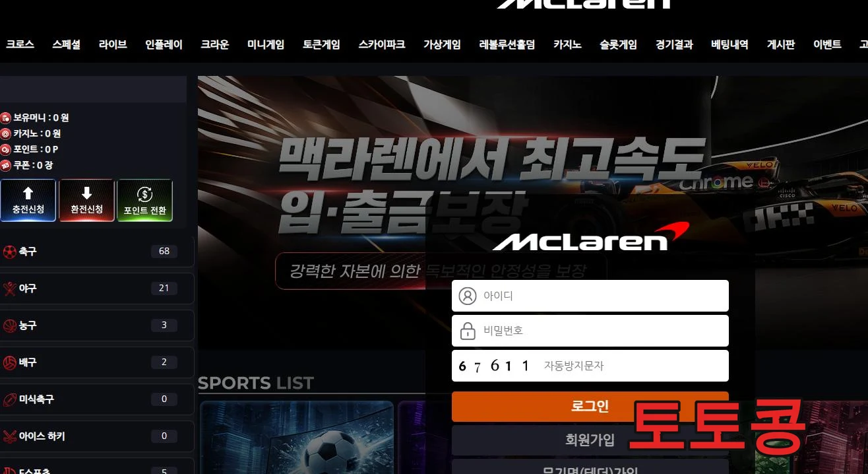The width and height of the screenshot is (868, 474).
Task: Click the orange 로그인 button
Action: point(590,407)
